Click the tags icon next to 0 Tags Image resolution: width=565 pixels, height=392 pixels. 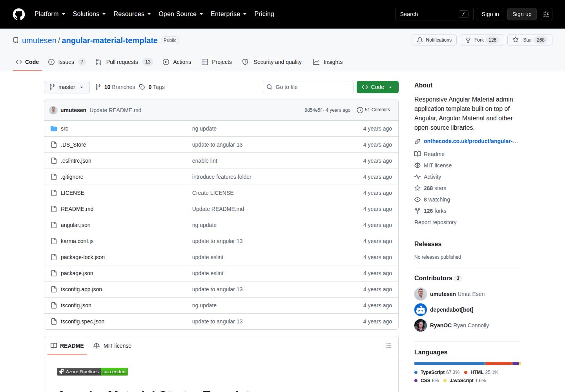pyautogui.click(x=142, y=87)
